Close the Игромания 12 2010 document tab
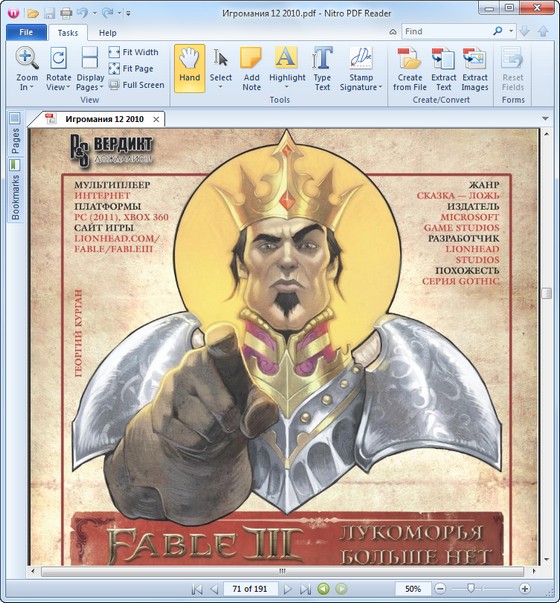The height and width of the screenshot is (603, 560). (x=156, y=119)
